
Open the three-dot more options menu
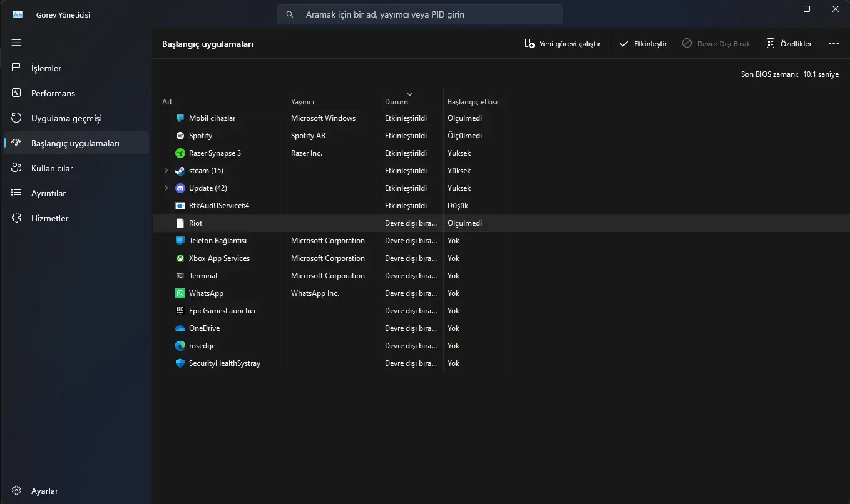click(833, 44)
